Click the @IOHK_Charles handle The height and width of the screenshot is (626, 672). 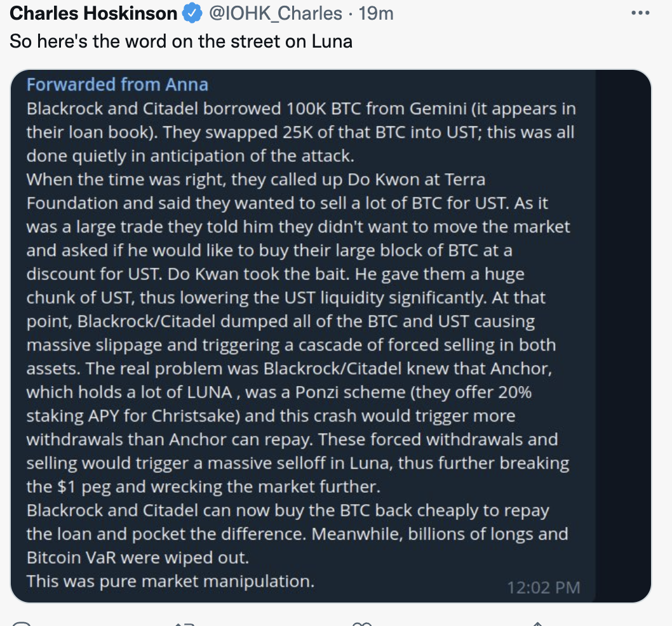point(275,13)
